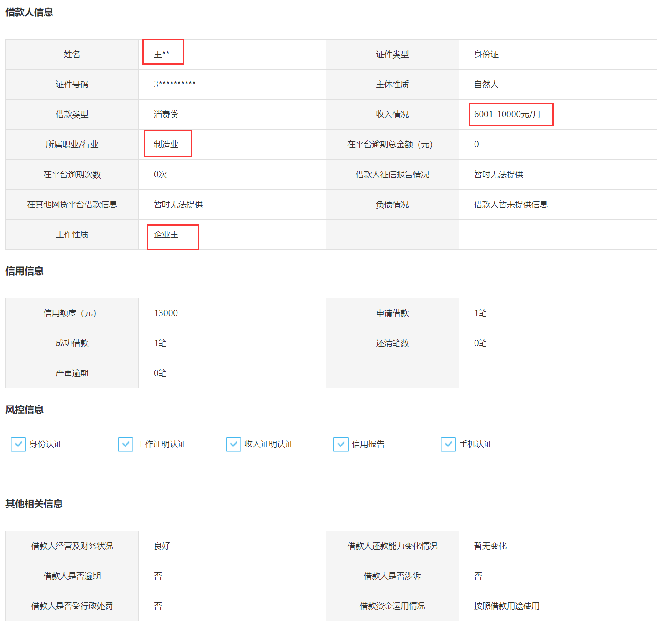Click the 在平台逾期次数 label cell

[72, 175]
